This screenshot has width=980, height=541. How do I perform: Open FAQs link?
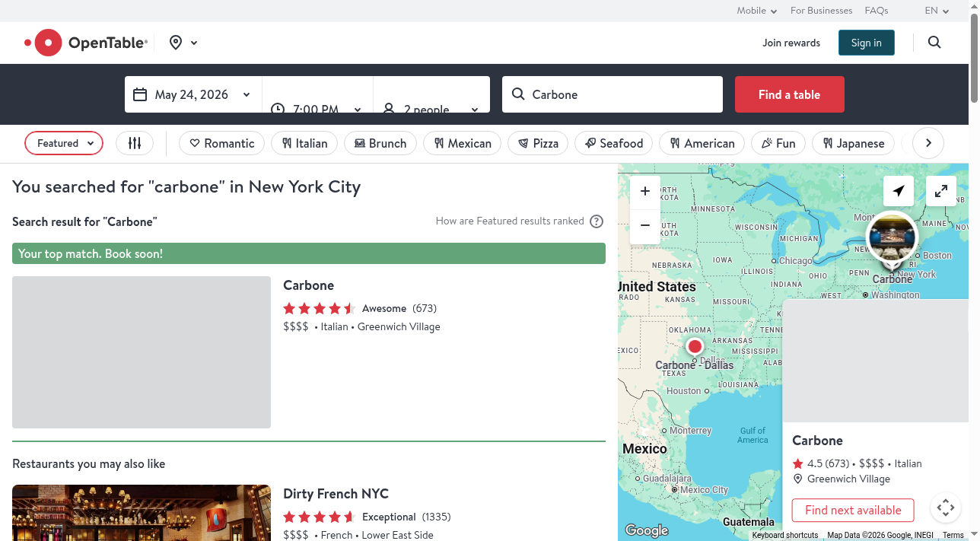[x=877, y=11]
